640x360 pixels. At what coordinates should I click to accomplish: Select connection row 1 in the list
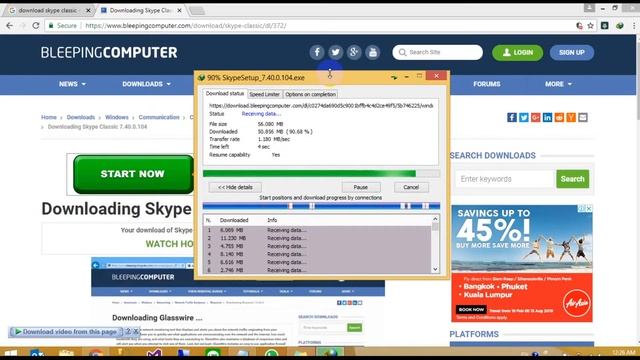(317, 230)
